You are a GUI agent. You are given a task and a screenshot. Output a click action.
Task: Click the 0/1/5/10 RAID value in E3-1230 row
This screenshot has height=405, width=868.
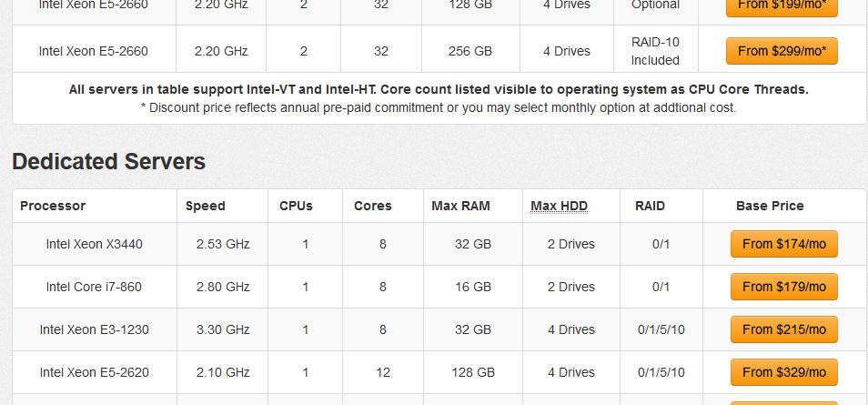pyautogui.click(x=661, y=329)
